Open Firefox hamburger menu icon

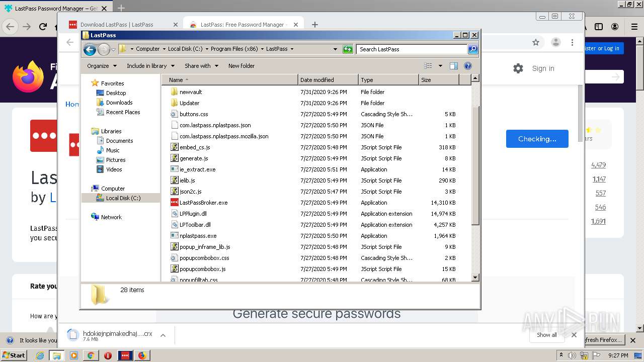pos(634,27)
